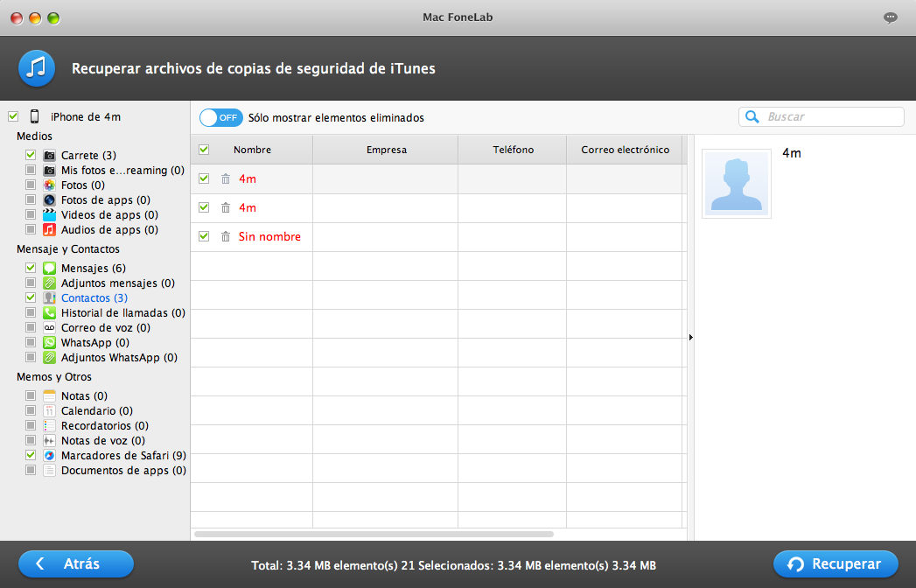Click the Contactos icon in sidebar
This screenshot has width=916, height=588.
point(50,298)
